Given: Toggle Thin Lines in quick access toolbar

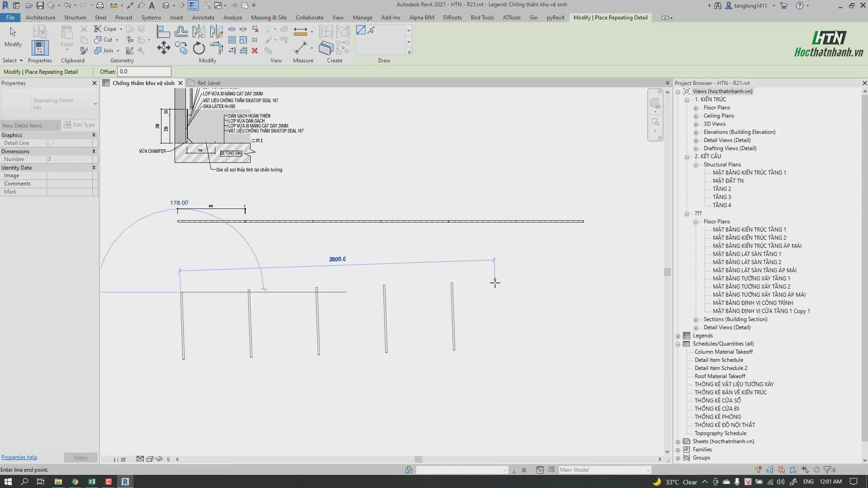Looking at the screenshot, I should [193, 5].
